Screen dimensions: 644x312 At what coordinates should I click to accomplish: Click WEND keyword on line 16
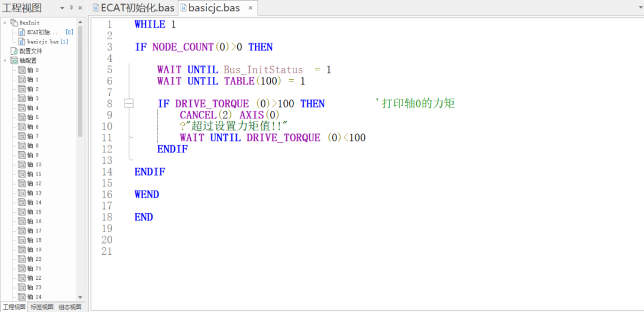(x=147, y=194)
